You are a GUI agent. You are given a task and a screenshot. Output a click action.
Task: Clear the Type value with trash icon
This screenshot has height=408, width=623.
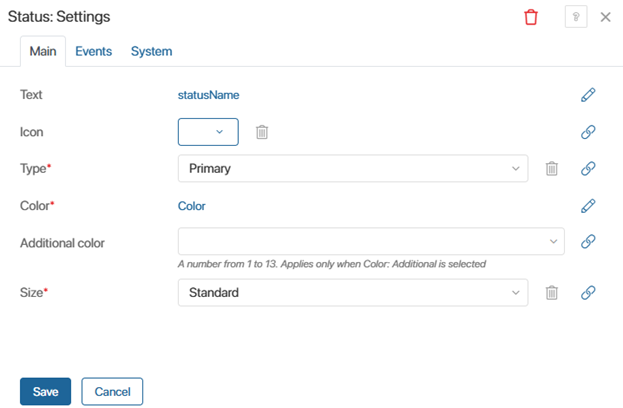[x=551, y=168]
